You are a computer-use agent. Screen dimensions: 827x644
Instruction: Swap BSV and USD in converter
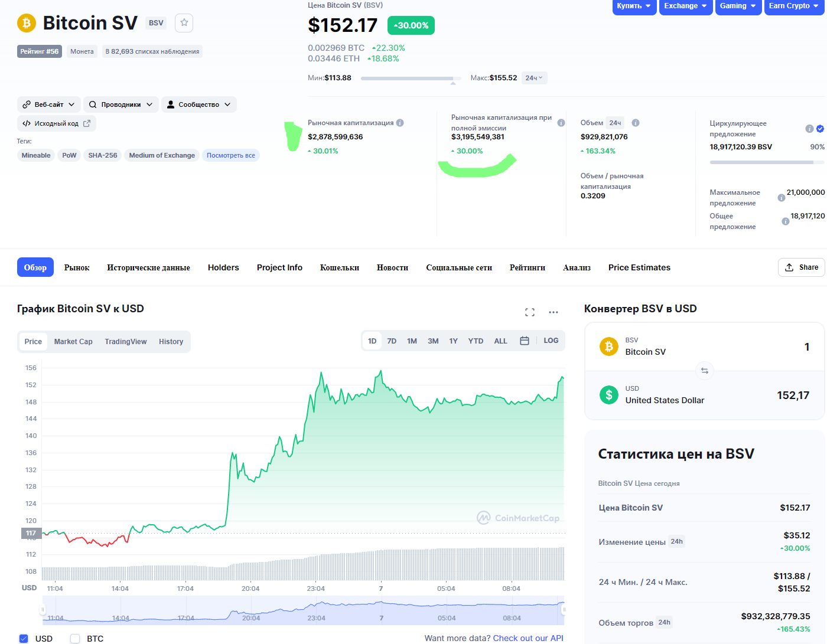point(705,371)
